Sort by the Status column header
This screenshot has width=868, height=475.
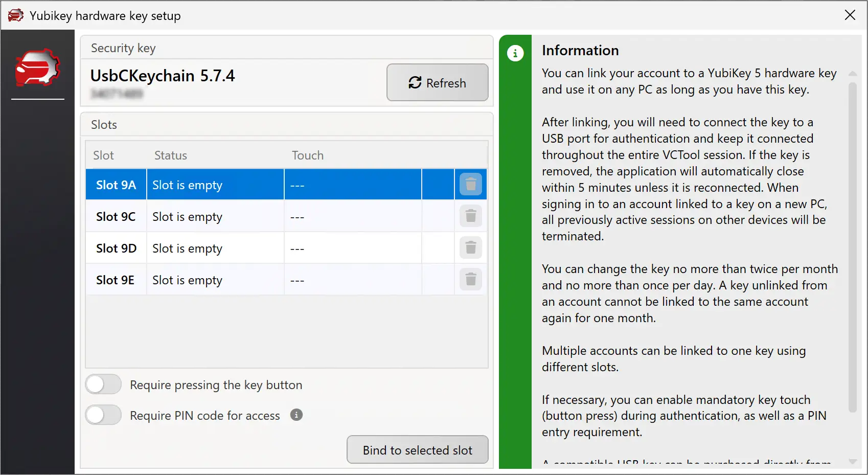click(171, 155)
